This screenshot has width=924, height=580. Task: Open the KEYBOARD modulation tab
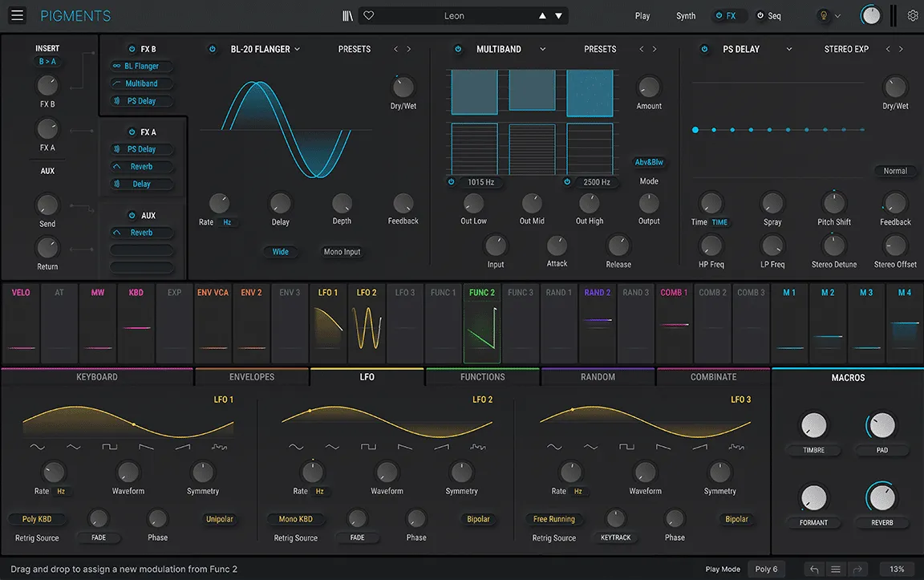pyautogui.click(x=96, y=377)
